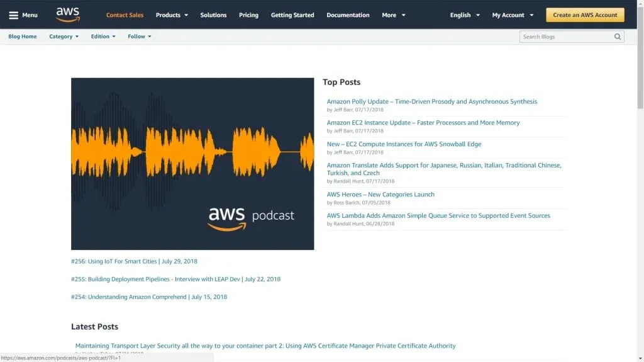Open the AWS podcast banner image
The image size is (644, 362).
pyautogui.click(x=192, y=164)
